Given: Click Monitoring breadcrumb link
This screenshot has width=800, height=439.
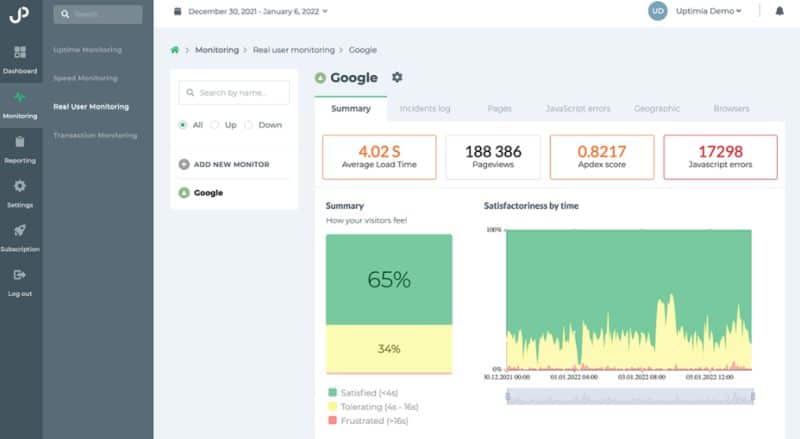Looking at the screenshot, I should coord(217,50).
